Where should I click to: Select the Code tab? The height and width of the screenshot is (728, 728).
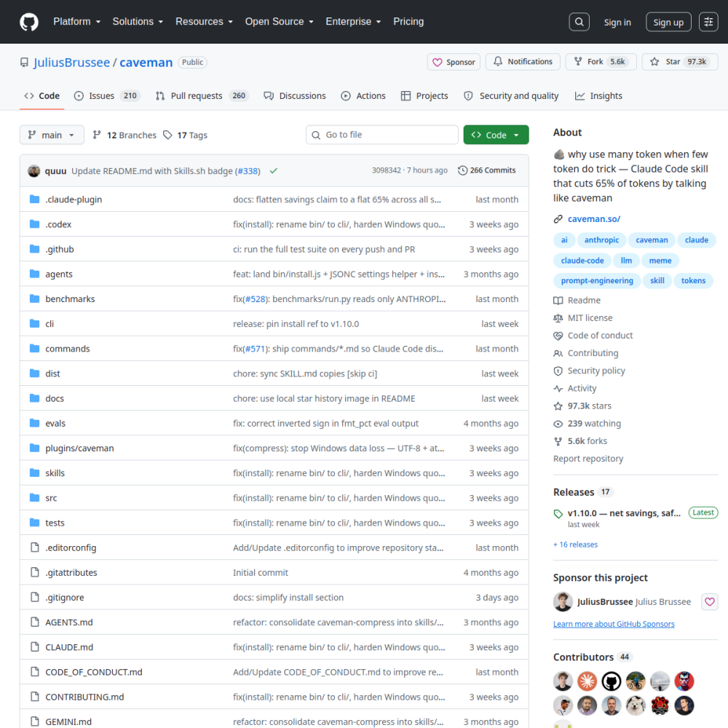coord(41,95)
